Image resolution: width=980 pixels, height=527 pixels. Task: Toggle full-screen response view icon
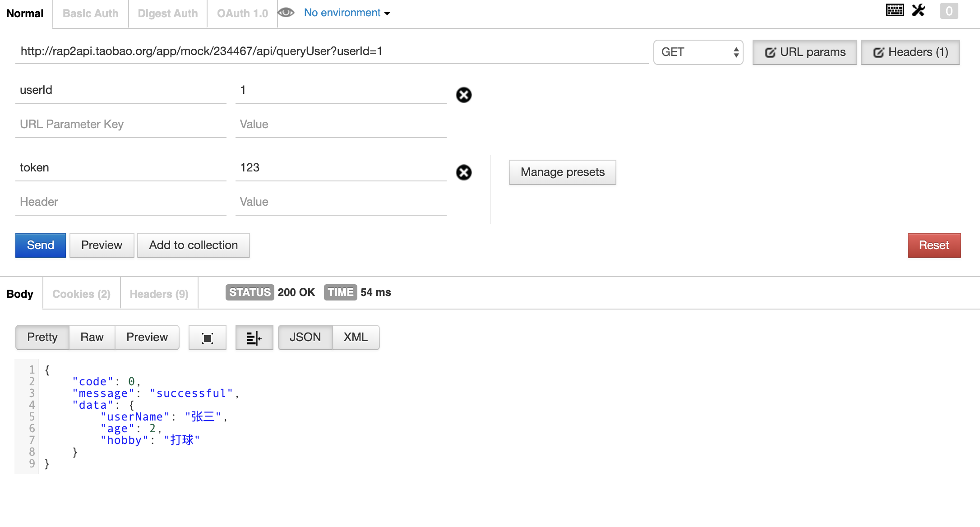pyautogui.click(x=208, y=337)
